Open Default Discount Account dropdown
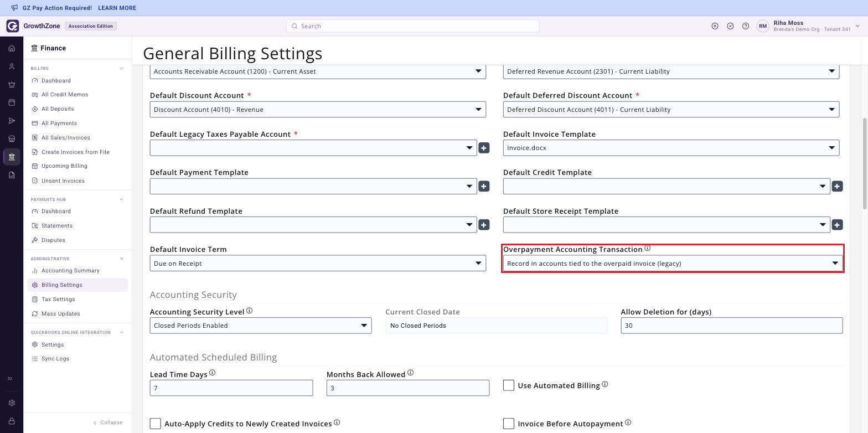This screenshot has height=433, width=868. point(318,109)
